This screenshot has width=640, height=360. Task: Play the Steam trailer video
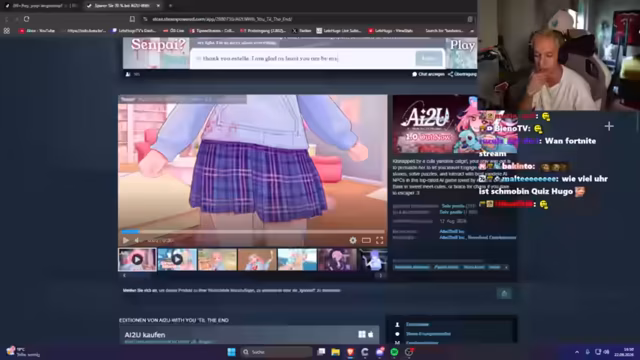126,240
